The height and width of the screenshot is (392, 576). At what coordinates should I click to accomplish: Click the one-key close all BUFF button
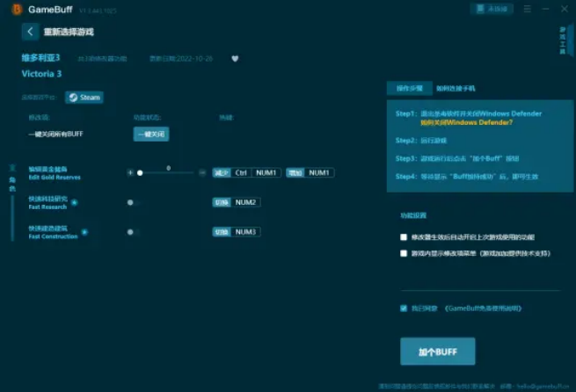[x=151, y=134]
